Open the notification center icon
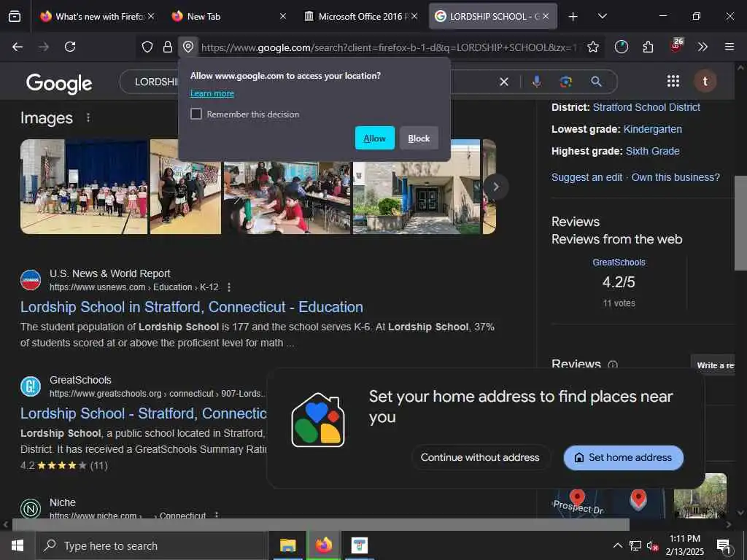The width and height of the screenshot is (747, 560). click(723, 545)
